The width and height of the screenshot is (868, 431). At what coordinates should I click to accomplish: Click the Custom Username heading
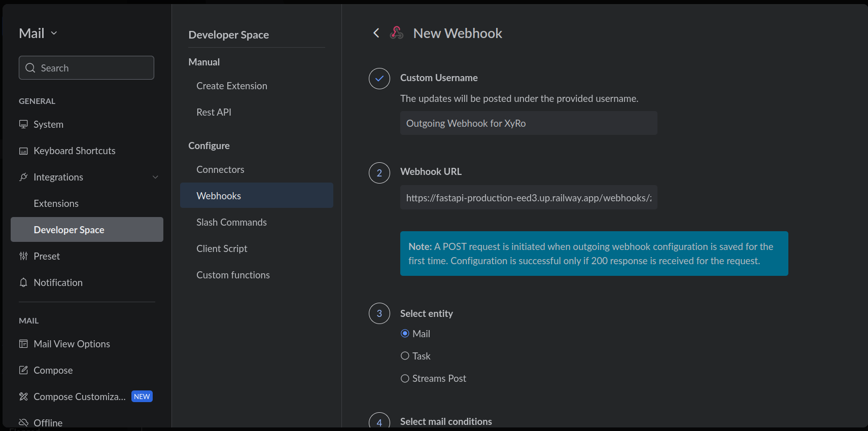(439, 78)
